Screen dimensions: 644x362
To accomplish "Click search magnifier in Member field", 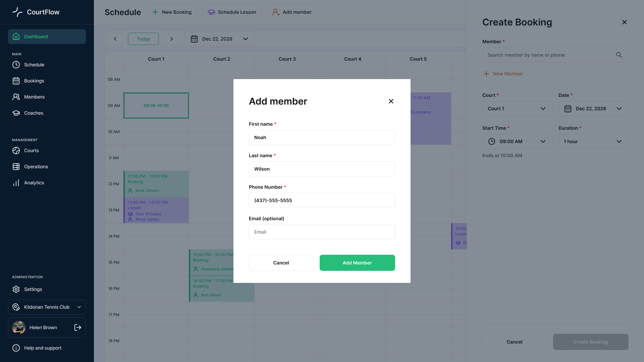I will click(619, 55).
